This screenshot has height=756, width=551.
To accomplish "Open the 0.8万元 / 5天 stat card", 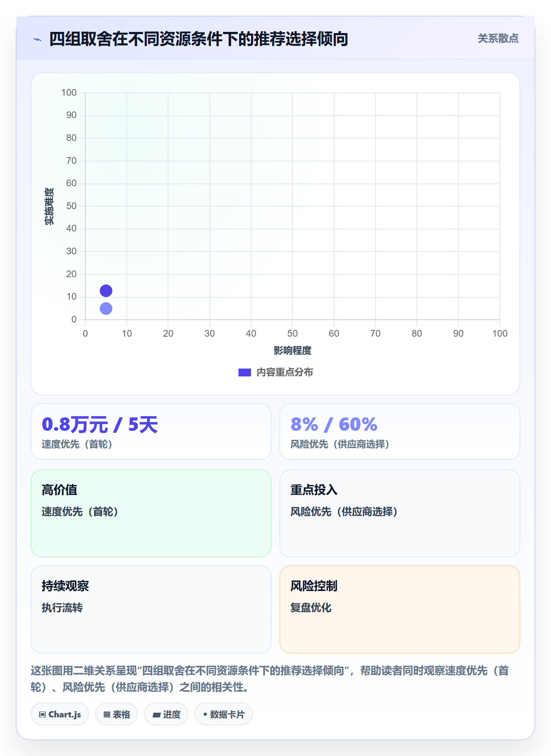I will click(x=151, y=432).
